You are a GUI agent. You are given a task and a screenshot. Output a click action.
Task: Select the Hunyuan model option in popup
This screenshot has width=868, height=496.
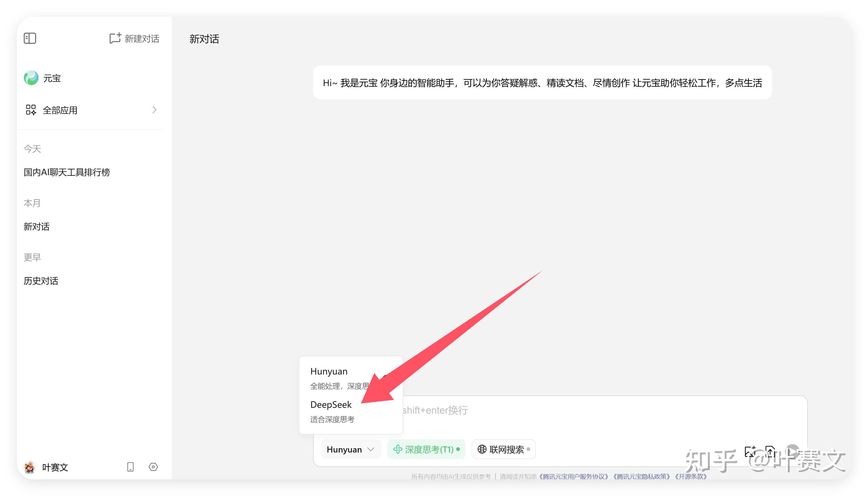(x=351, y=378)
